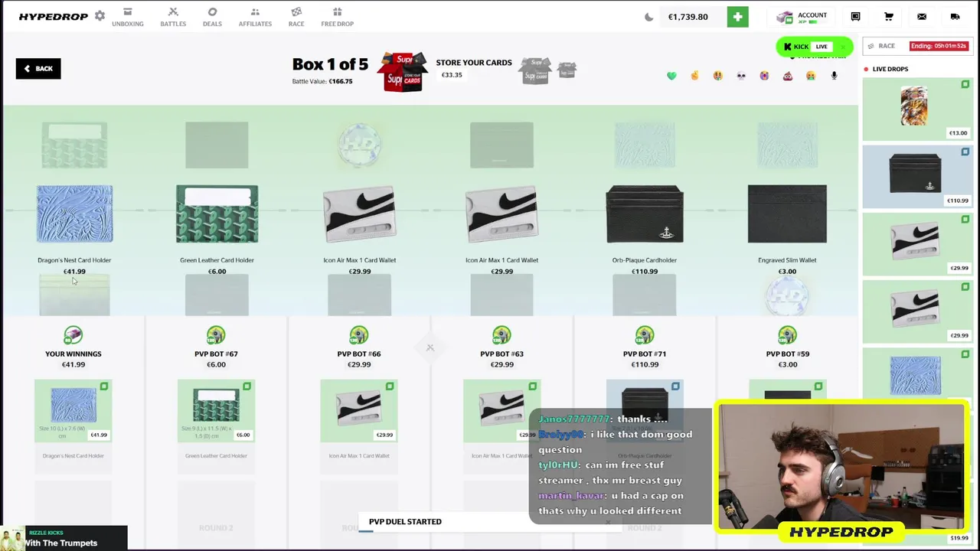Click provably-fair badge on Bot #63 card

coord(533,386)
